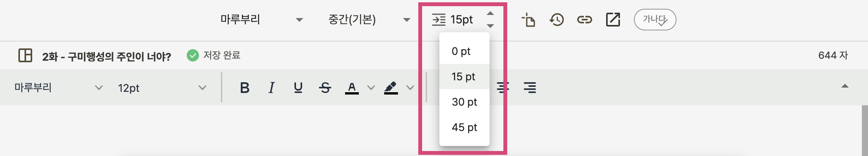Expand the 중간(기본) weight dropdown
Screen dimensions: 868x156
point(369,20)
